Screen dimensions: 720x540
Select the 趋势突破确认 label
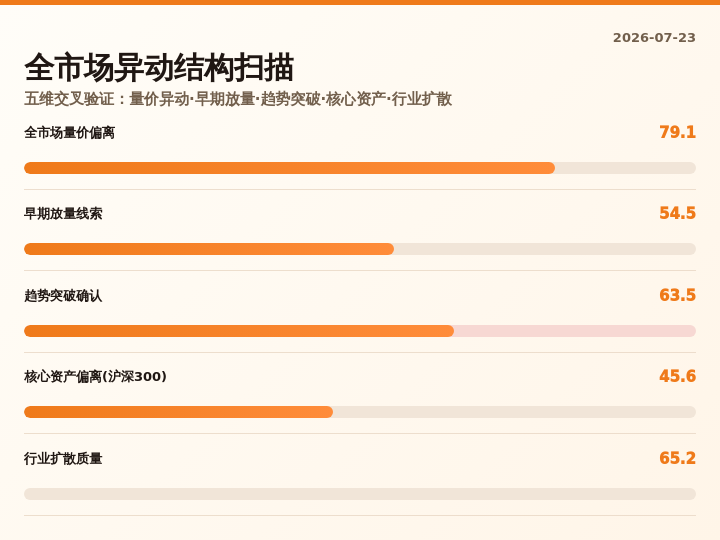63,296
